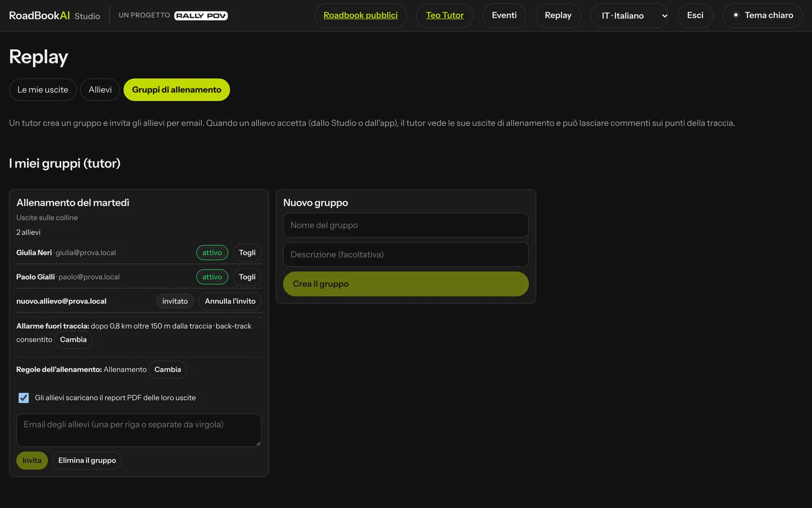Click the Uscite sulle colline description
This screenshot has height=508, width=812.
coord(47,217)
